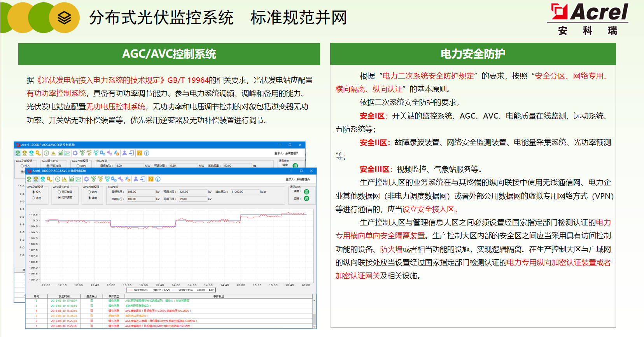
Task: Select 退出 under AVC功能投退
Action: (x=36, y=198)
